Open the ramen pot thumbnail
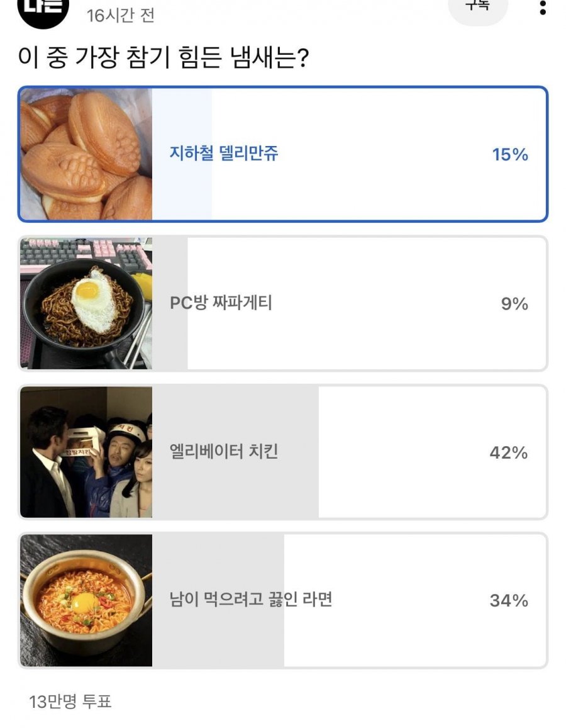This screenshot has height=728, width=566. click(86, 600)
